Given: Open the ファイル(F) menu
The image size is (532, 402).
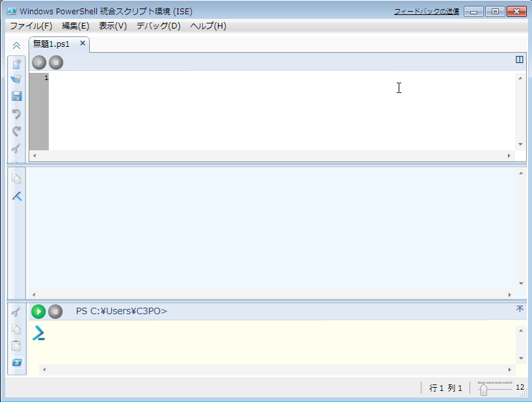Looking at the screenshot, I should [31, 26].
